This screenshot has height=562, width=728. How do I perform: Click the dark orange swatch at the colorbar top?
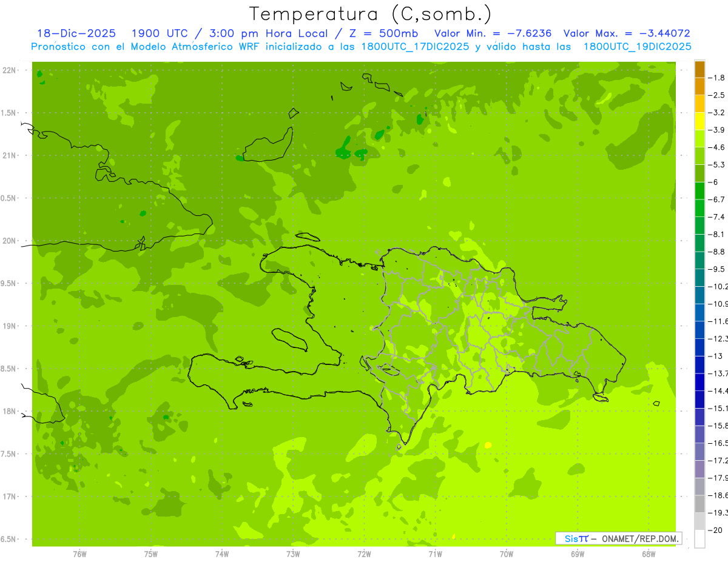(x=699, y=69)
